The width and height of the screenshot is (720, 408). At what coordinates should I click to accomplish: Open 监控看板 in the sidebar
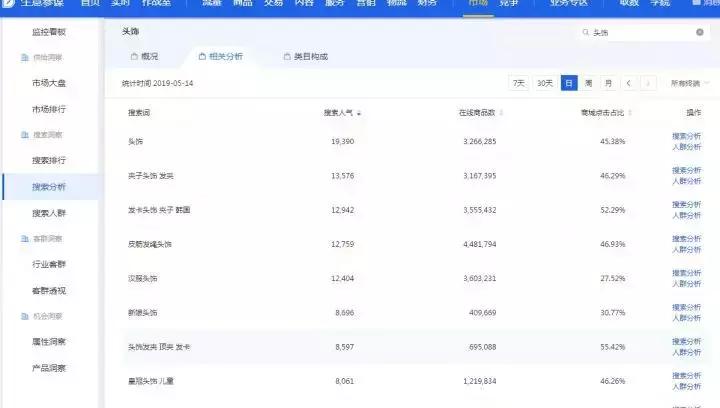(x=49, y=32)
